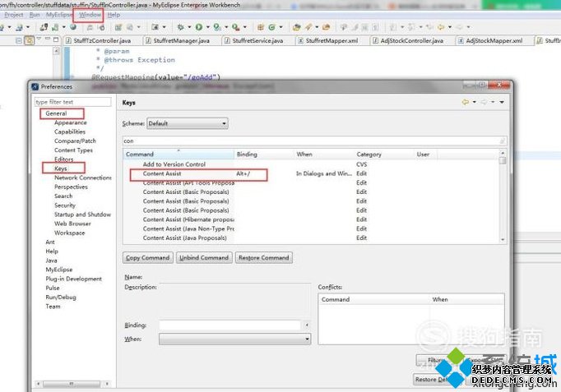Open the Preferences view menu dropdown arrow
The width and height of the screenshot is (561, 392).
[x=502, y=102]
